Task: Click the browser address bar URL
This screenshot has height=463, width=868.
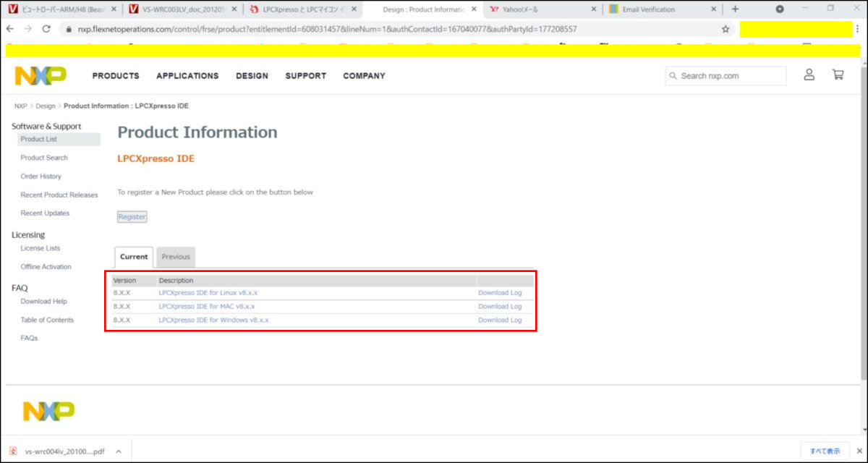Action: click(x=327, y=30)
